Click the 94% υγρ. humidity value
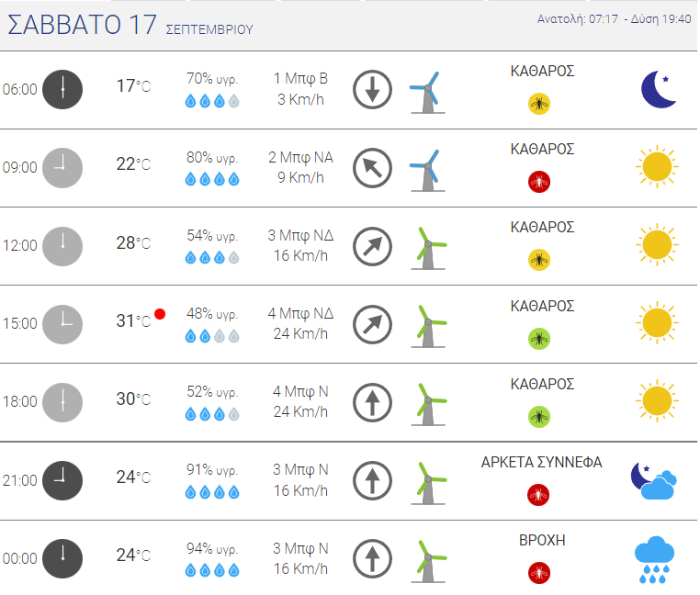Image resolution: width=700 pixels, height=595 pixels. point(212,548)
